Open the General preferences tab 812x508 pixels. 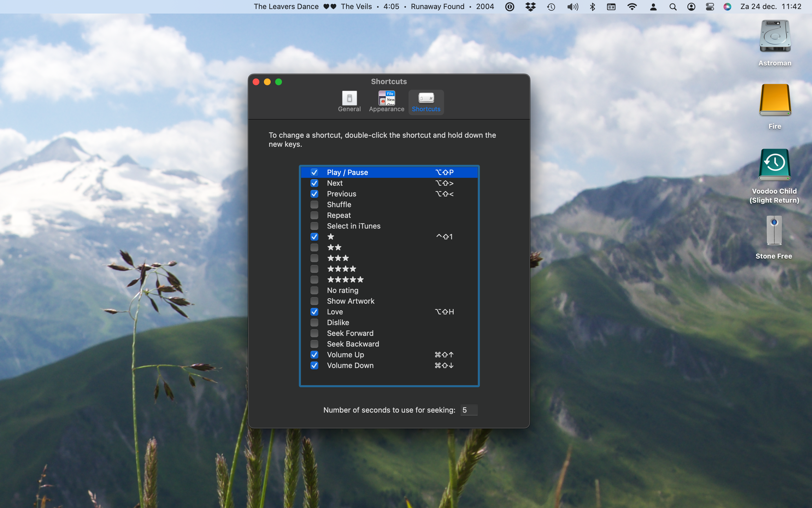click(x=349, y=102)
